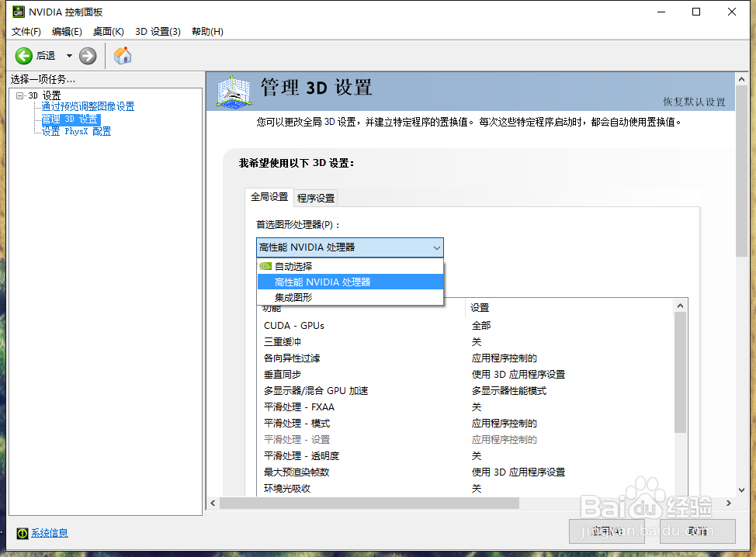Select the 环境光吸收 row
Screen dimensions: 756x557
click(466, 489)
